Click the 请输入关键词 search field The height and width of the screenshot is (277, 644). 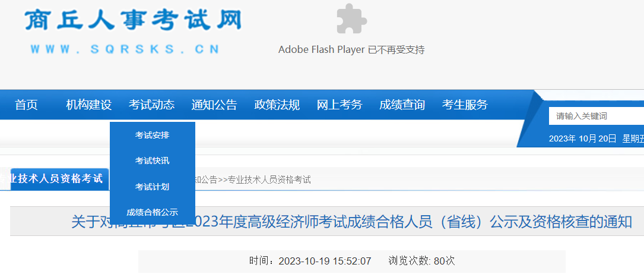click(x=595, y=117)
